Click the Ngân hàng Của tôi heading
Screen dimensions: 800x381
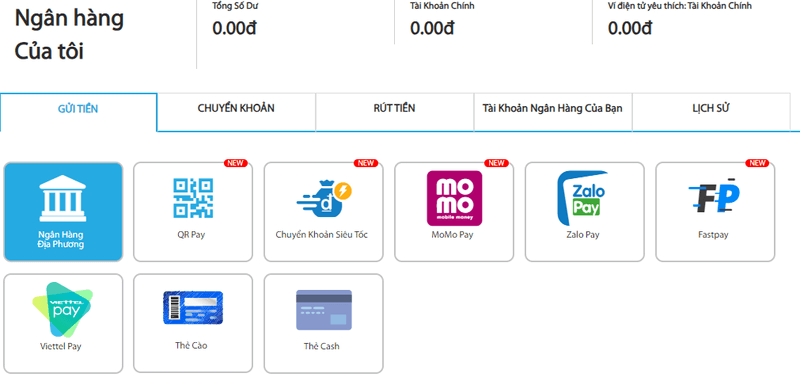[x=69, y=35]
